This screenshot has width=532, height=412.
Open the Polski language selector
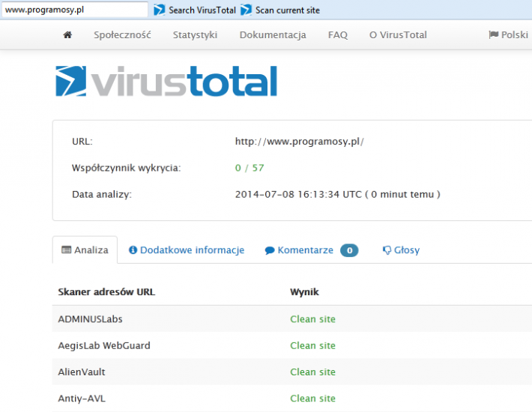tap(508, 34)
